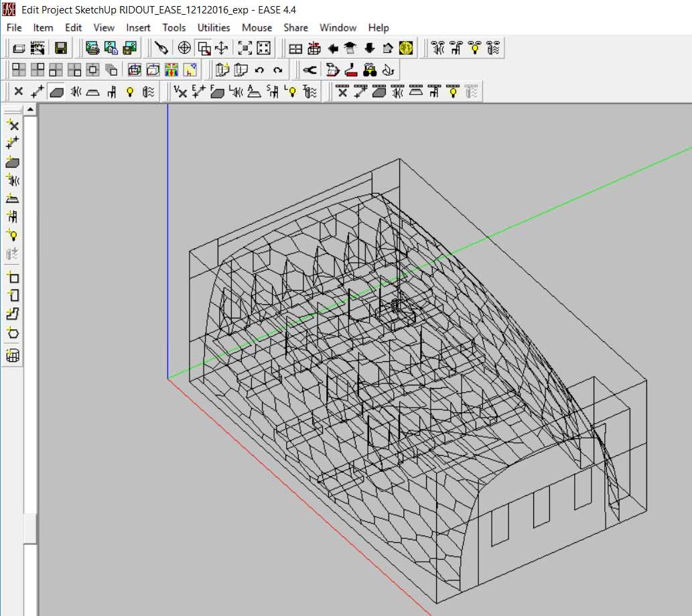Click the binoculars icon
The height and width of the screenshot is (616, 692).
tap(370, 70)
